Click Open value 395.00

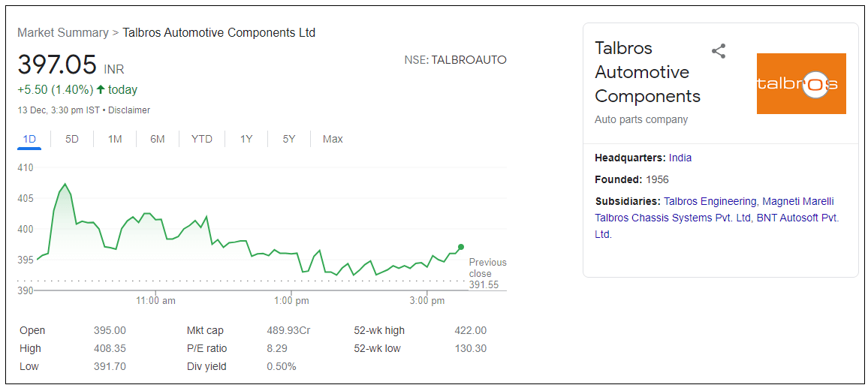110,330
